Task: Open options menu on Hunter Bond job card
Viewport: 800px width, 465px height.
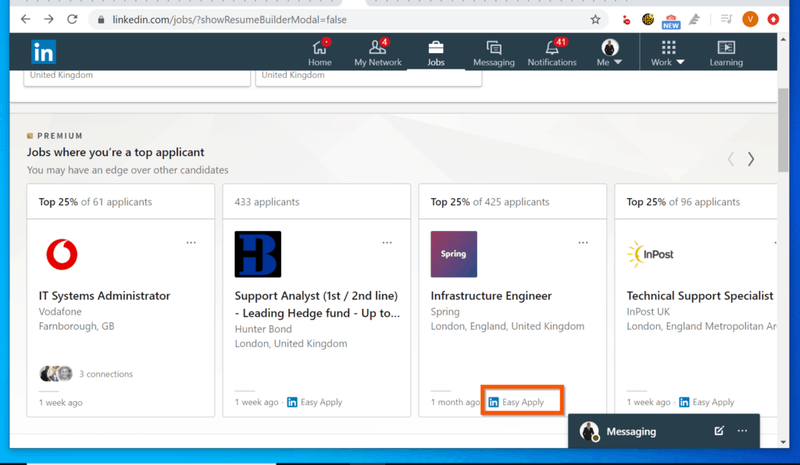Action: (387, 242)
